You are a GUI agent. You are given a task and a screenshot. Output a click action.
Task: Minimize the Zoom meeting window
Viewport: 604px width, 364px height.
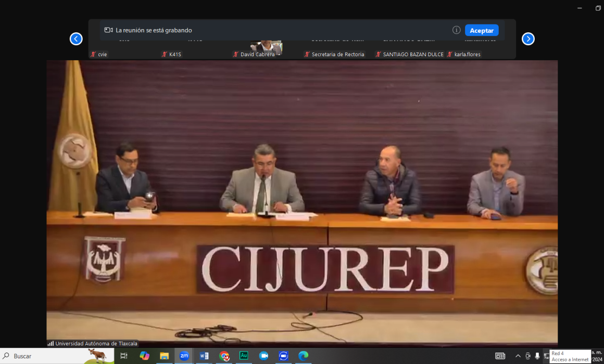tap(580, 8)
